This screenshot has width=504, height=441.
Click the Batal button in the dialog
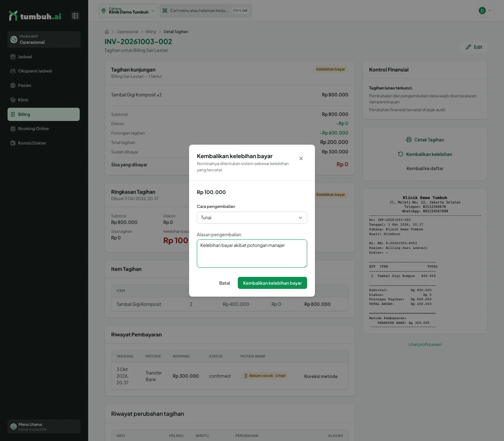click(225, 283)
